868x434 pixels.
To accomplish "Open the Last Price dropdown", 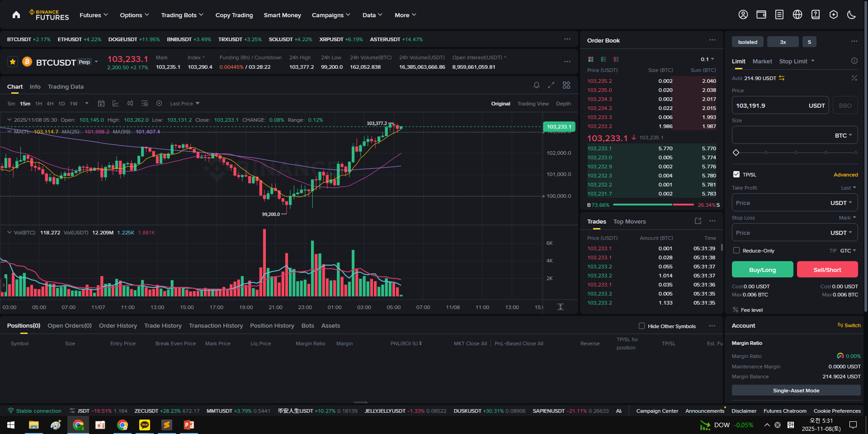I will click(x=185, y=104).
